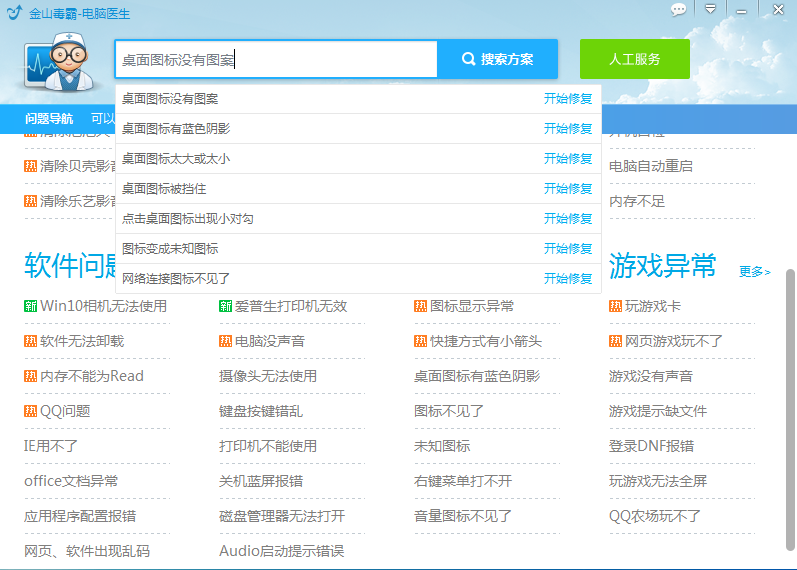This screenshot has width=797, height=570.
Task: Open 打印机不能使用 fix
Action: pyautogui.click(x=268, y=446)
